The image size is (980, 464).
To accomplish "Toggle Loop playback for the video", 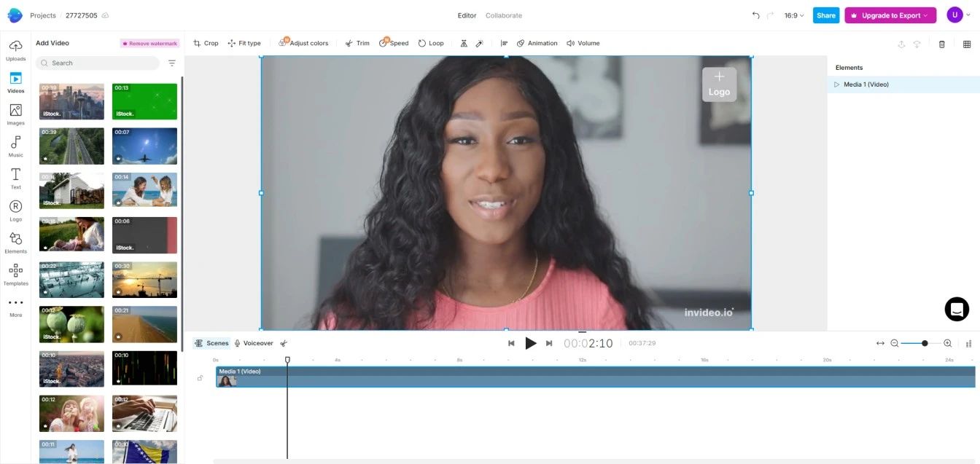I will [430, 43].
